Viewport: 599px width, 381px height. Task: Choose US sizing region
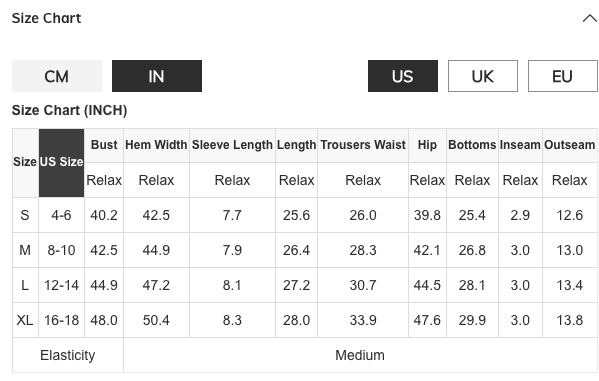[x=403, y=76]
